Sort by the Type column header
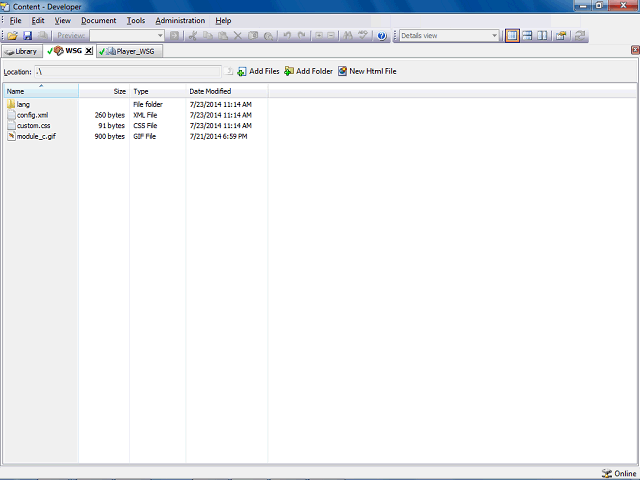Image resolution: width=640 pixels, height=480 pixels. [x=158, y=91]
